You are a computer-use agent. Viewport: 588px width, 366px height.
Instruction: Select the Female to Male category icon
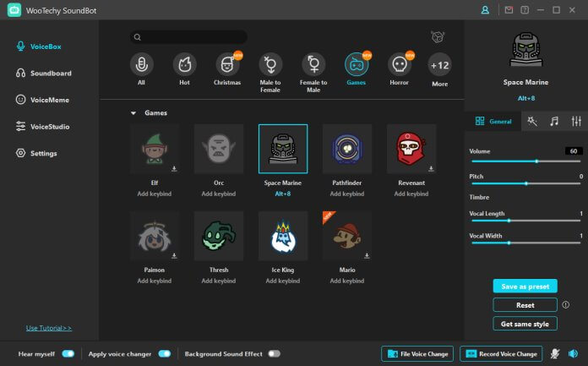coord(313,64)
